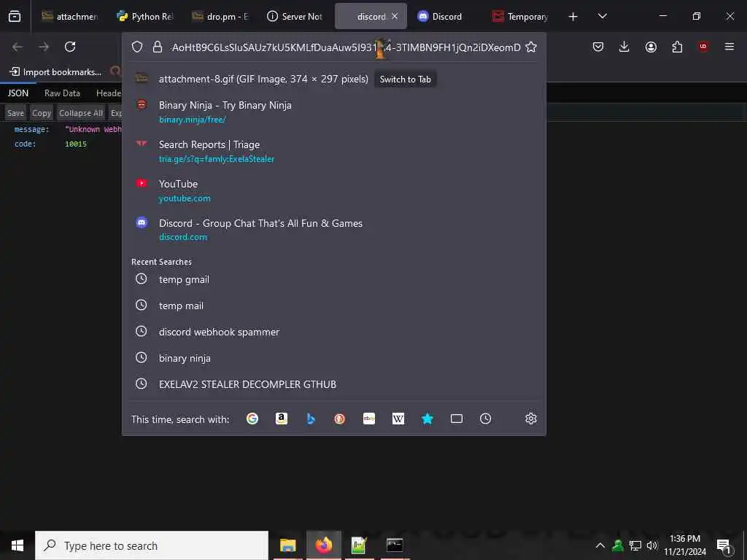Save the JSON response
Image resolution: width=747 pixels, height=560 pixels.
(x=15, y=113)
